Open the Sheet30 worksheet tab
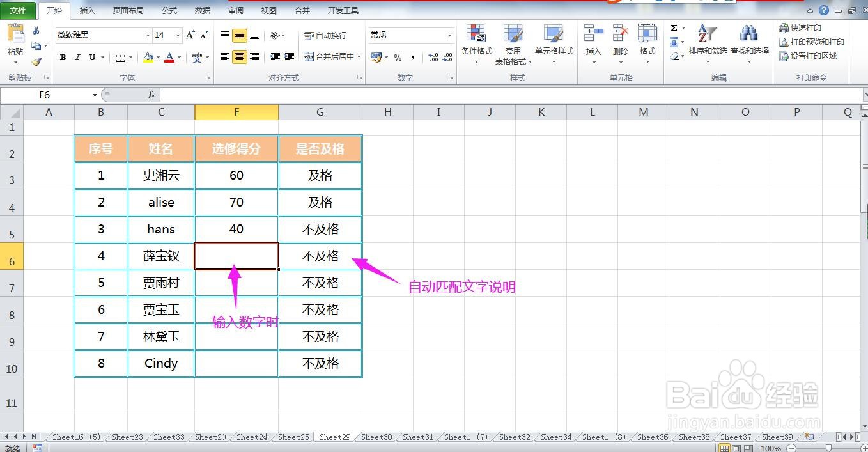 pyautogui.click(x=376, y=437)
